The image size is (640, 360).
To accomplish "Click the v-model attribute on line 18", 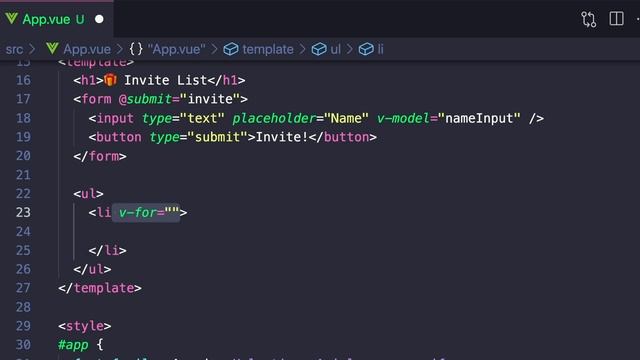I will coord(403,118).
